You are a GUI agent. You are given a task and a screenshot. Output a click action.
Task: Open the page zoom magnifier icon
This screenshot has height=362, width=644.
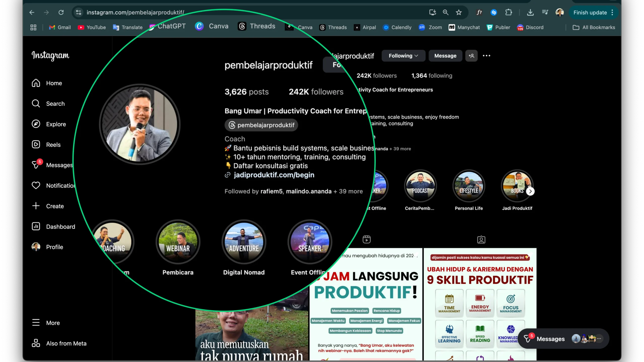click(x=446, y=12)
